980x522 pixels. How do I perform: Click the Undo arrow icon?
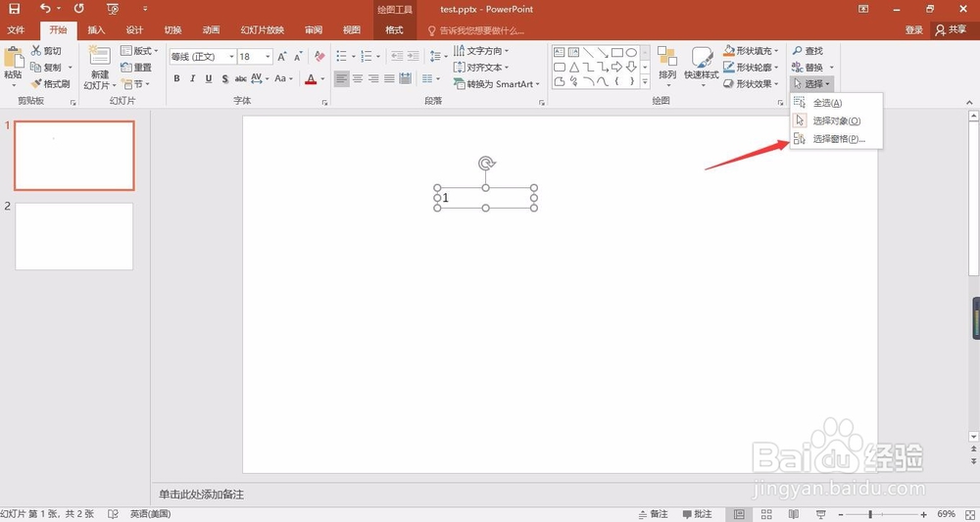pyautogui.click(x=46, y=9)
